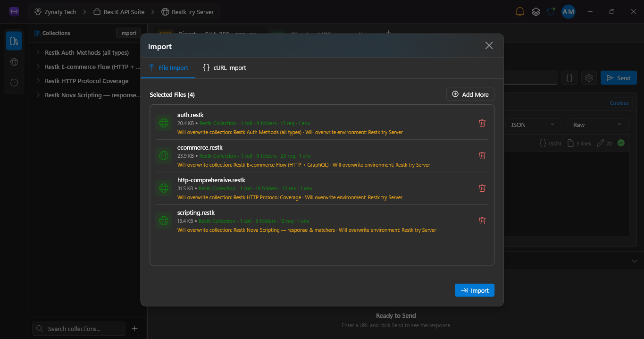
Task: Click the globe icon beside auth.restk
Action: 164,123
